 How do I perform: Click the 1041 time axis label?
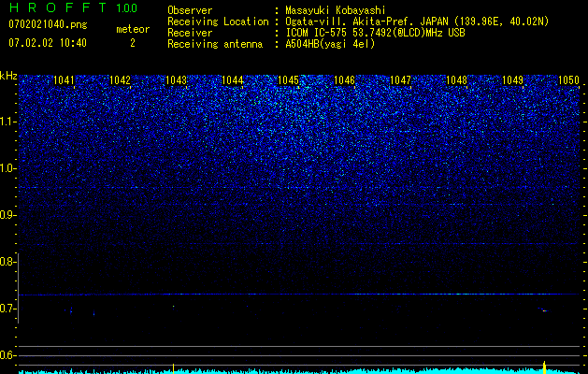tap(64, 80)
